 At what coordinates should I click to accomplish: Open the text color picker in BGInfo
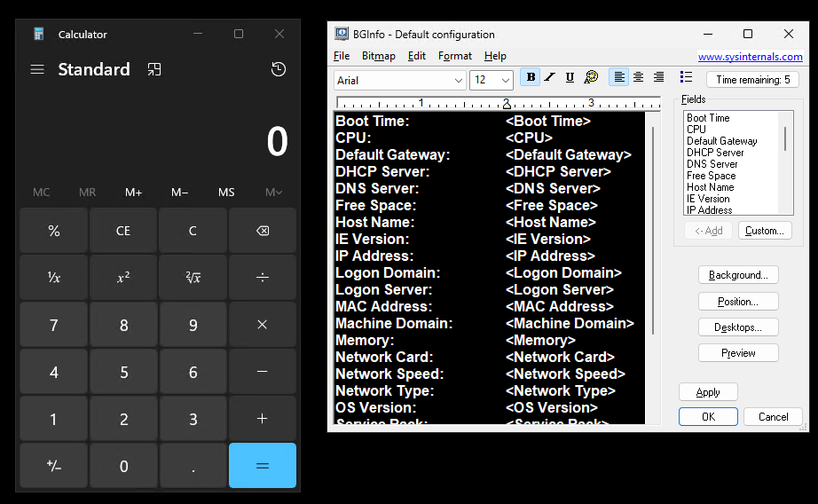(591, 77)
